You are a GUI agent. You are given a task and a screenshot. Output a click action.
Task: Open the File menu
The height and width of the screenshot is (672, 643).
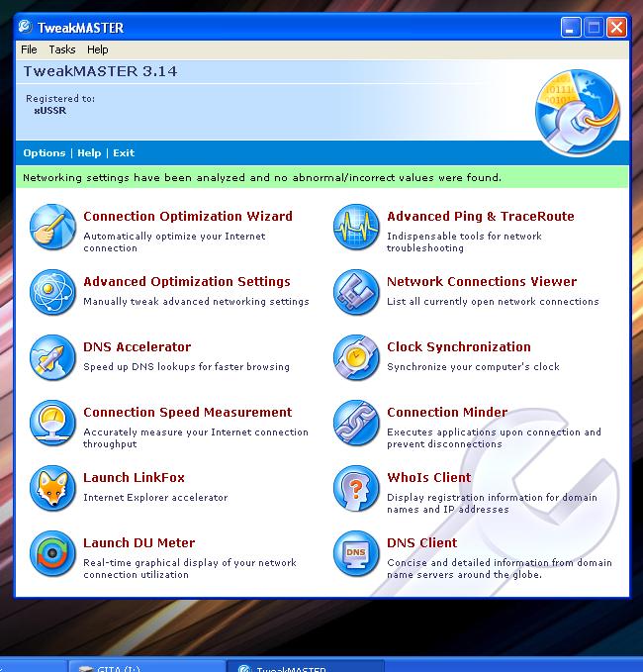[29, 49]
